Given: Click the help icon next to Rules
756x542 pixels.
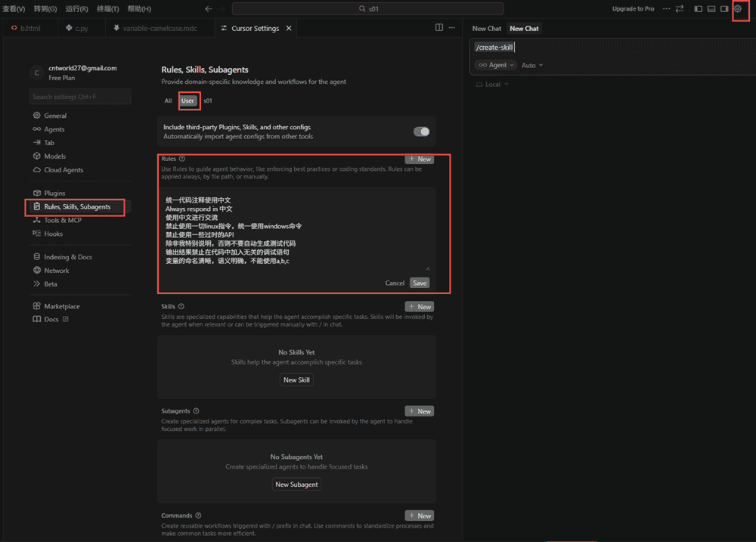Looking at the screenshot, I should point(182,160).
